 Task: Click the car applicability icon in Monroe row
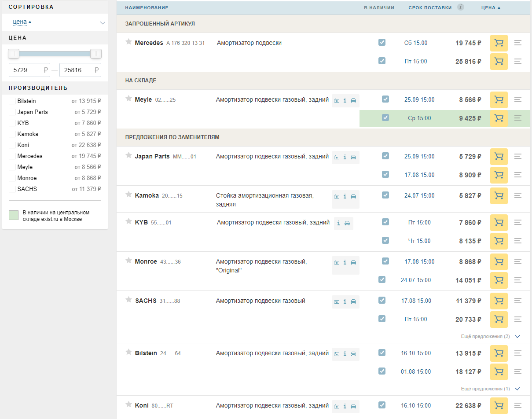353,262
